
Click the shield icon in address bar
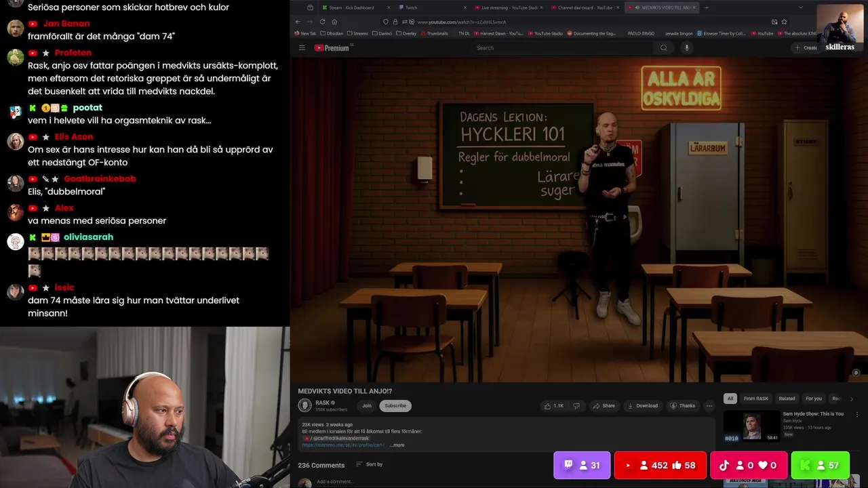386,22
